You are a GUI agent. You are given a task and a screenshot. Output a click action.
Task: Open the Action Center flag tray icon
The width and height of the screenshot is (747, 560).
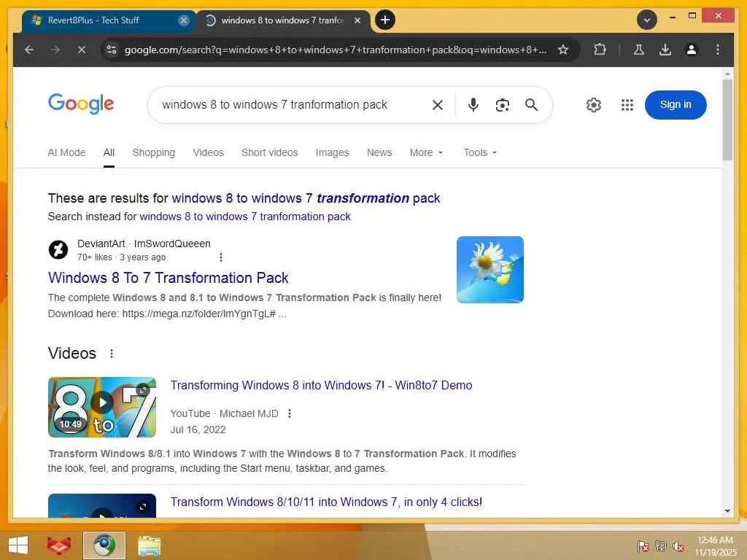tap(643, 545)
